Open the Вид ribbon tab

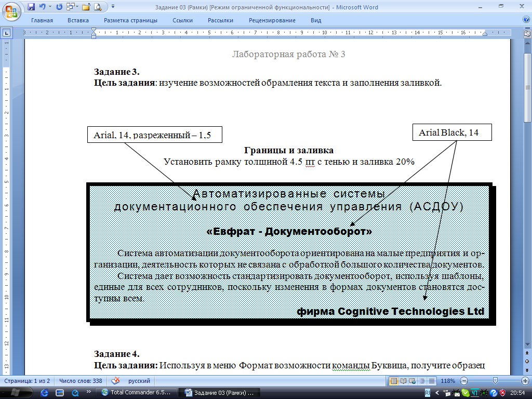pyautogui.click(x=316, y=20)
